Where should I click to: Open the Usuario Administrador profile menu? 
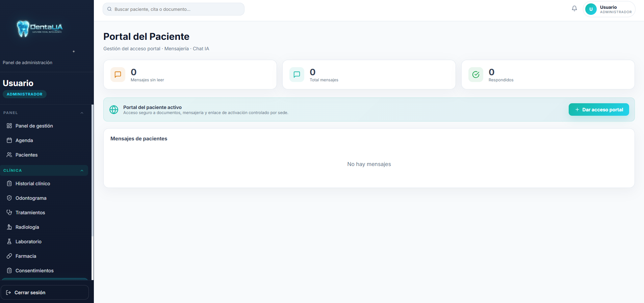tap(609, 9)
